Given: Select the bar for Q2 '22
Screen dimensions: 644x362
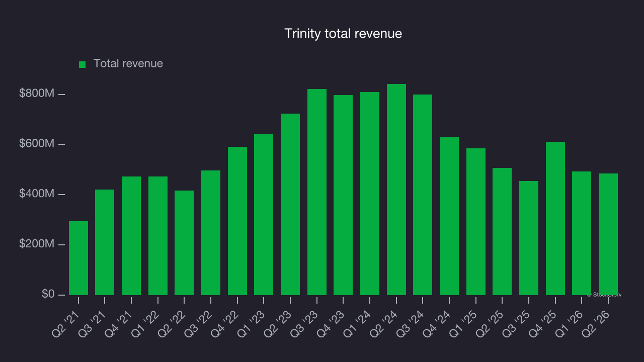Looking at the screenshot, I should [x=184, y=243].
